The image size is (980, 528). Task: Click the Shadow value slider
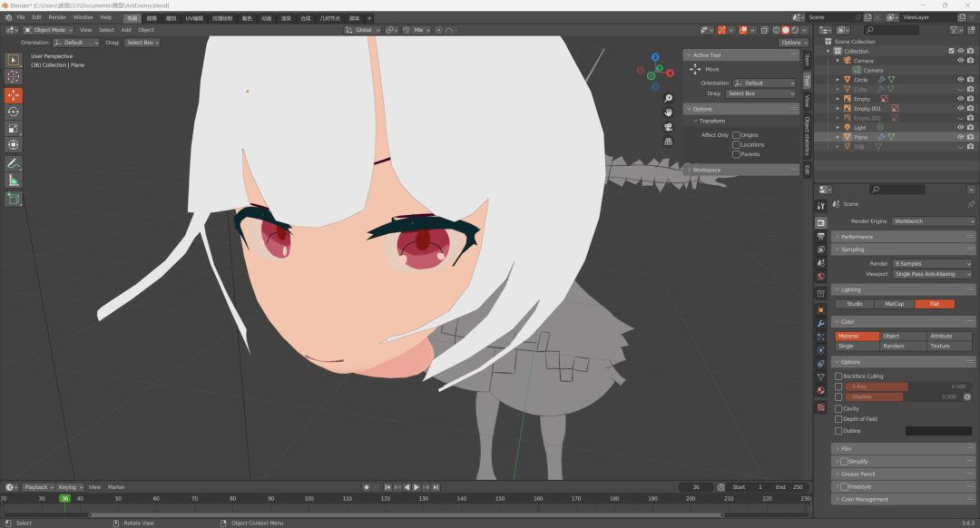click(902, 396)
